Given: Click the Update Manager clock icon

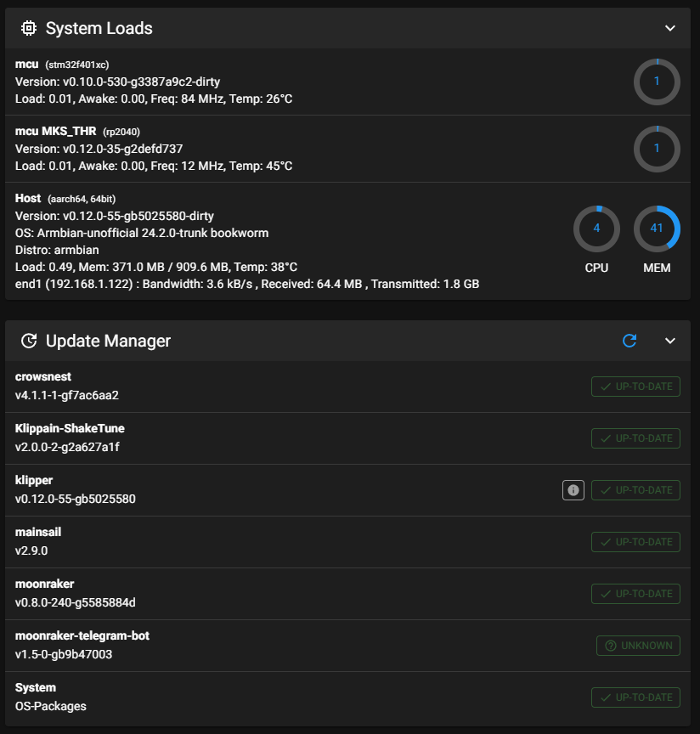Looking at the screenshot, I should click(x=29, y=341).
